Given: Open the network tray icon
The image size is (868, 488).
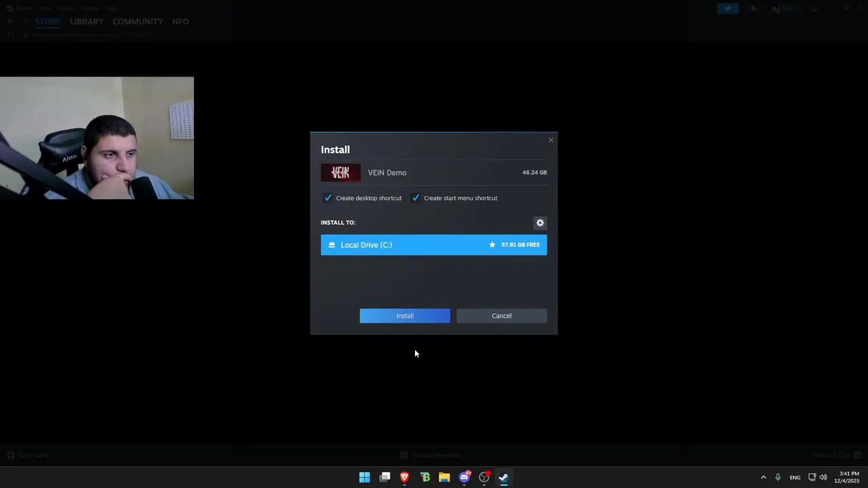Looking at the screenshot, I should click(812, 477).
